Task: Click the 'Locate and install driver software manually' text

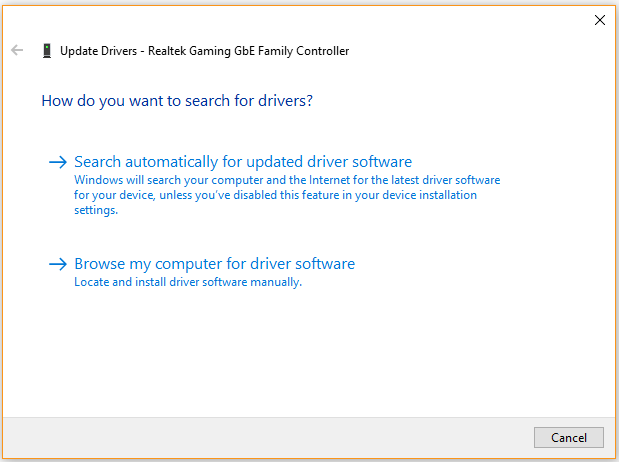Action: click(188, 282)
